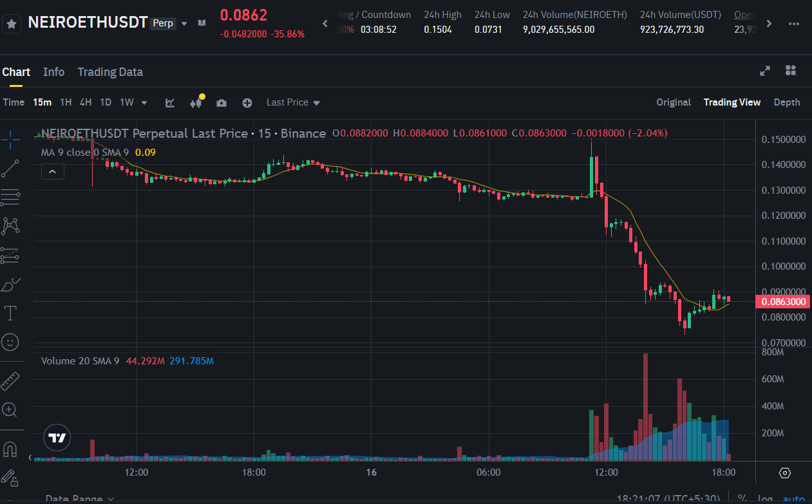This screenshot has width=812, height=504.
Task: Toggle the chart zoom-in magnifier
Action: pos(12,410)
